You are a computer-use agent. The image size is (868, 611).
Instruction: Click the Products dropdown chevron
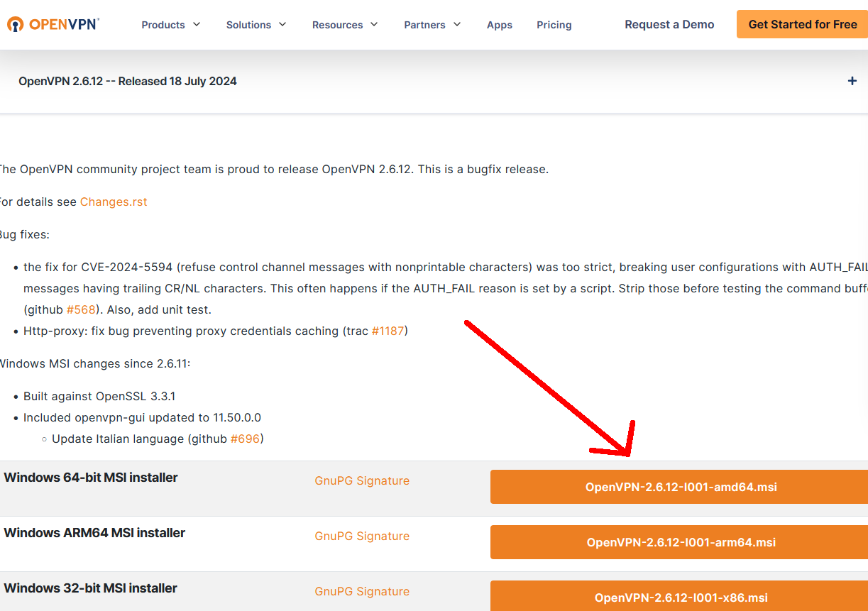pyautogui.click(x=197, y=25)
